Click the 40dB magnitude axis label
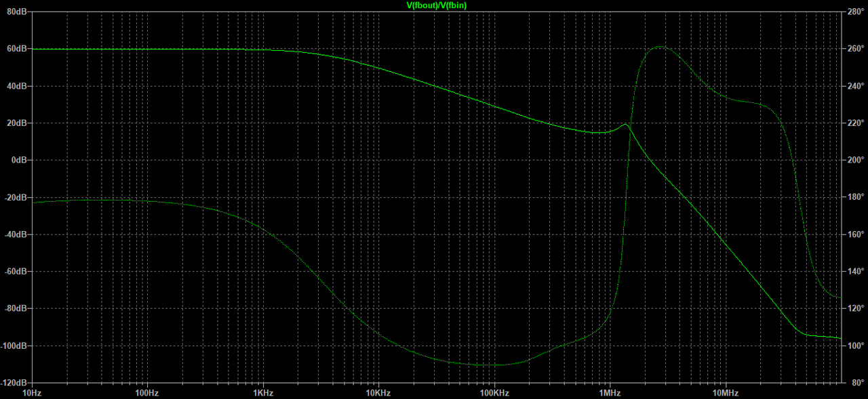868x399 pixels. pyautogui.click(x=16, y=86)
